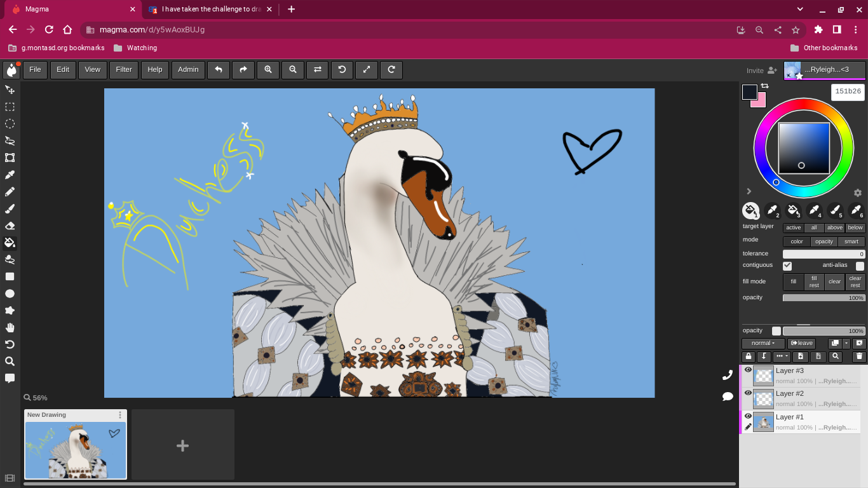Select the rectangular selection tool
The image size is (868, 488).
10,107
